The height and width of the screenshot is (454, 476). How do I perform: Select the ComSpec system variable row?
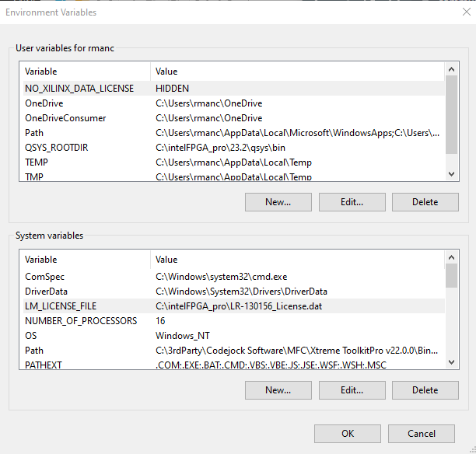45,277
